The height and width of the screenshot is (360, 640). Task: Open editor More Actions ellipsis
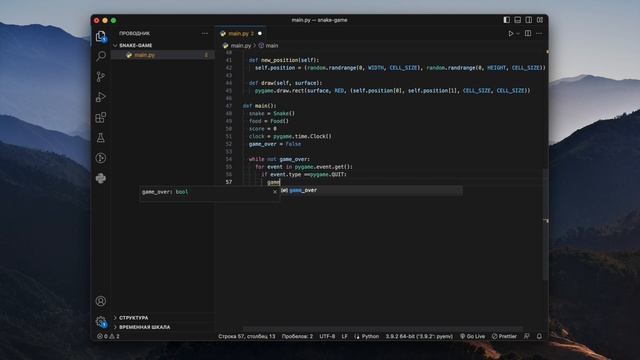[x=539, y=33]
